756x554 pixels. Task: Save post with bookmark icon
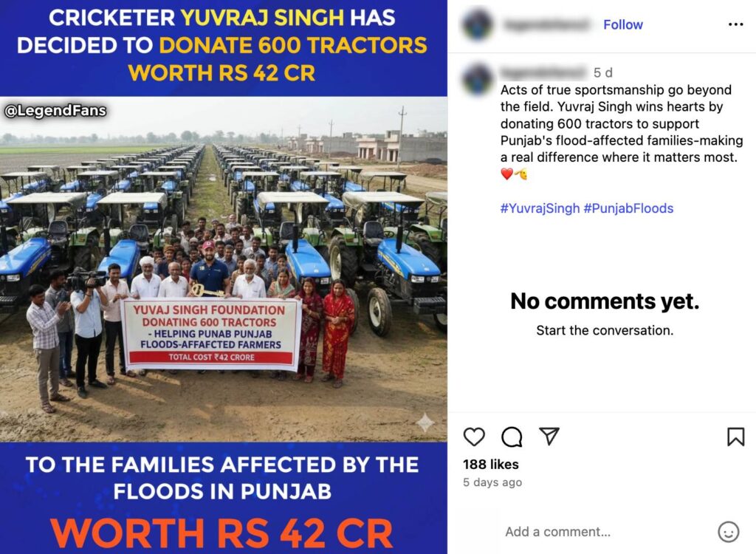pos(735,437)
